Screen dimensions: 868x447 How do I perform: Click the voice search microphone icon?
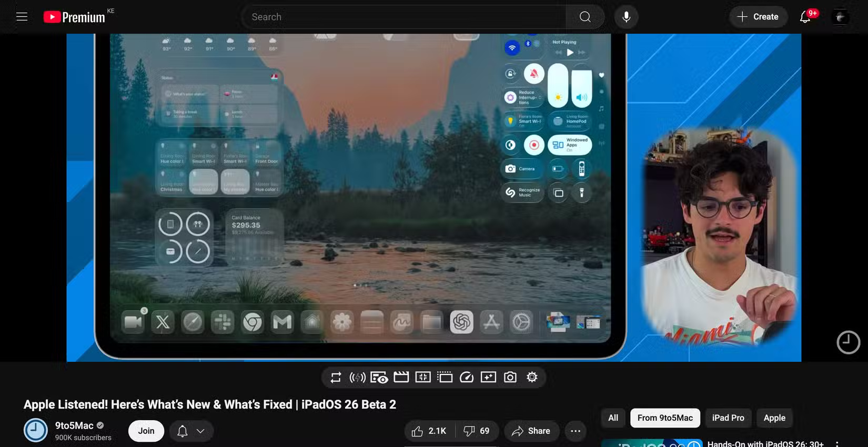[x=626, y=17]
